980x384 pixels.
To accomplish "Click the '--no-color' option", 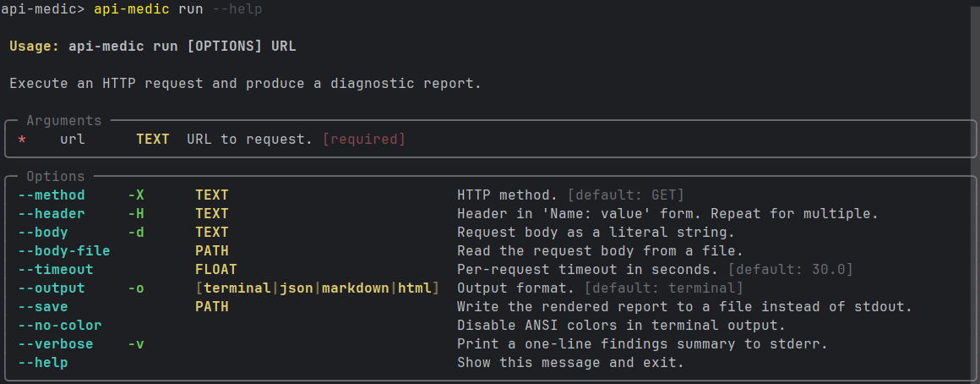I will [60, 325].
